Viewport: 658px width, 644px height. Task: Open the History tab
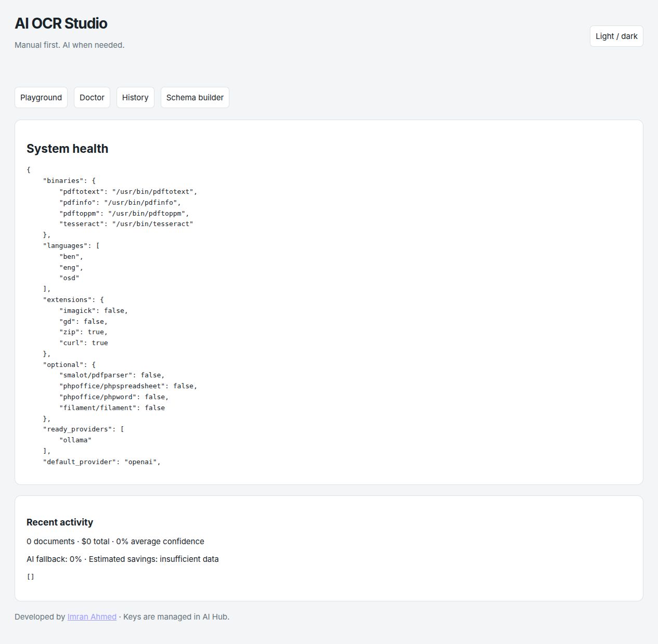(x=135, y=98)
